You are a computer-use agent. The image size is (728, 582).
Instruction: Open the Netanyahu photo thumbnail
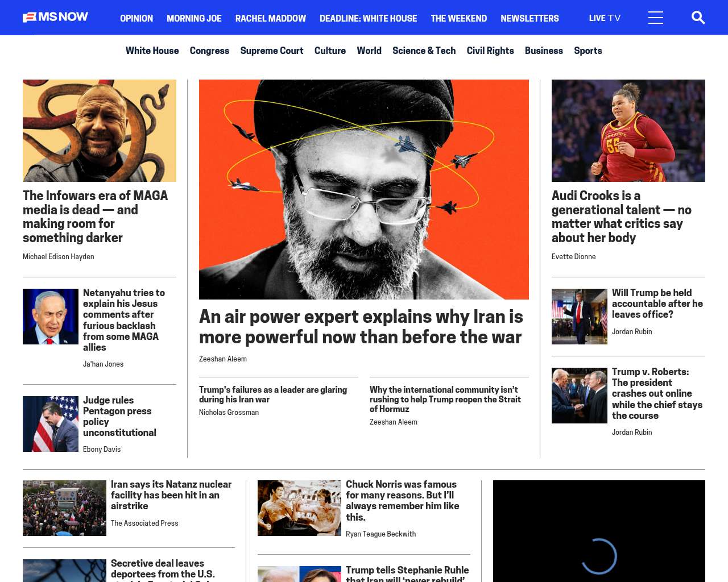pos(51,317)
